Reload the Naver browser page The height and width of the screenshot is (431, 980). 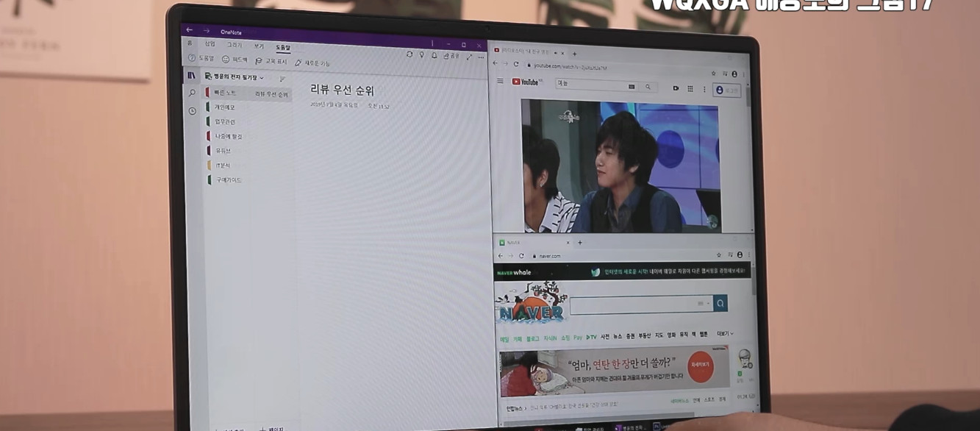click(x=521, y=255)
